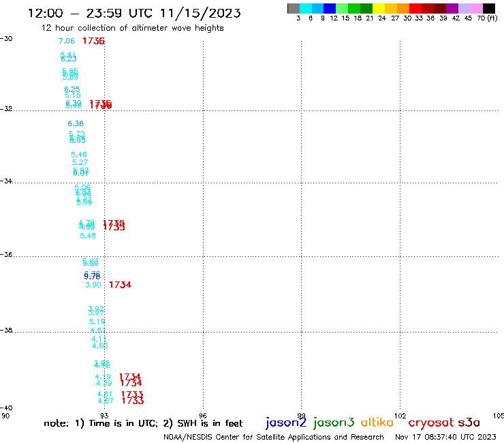Select the jason3 legend label
Screen dimensions: 504x443
[x=334, y=423]
